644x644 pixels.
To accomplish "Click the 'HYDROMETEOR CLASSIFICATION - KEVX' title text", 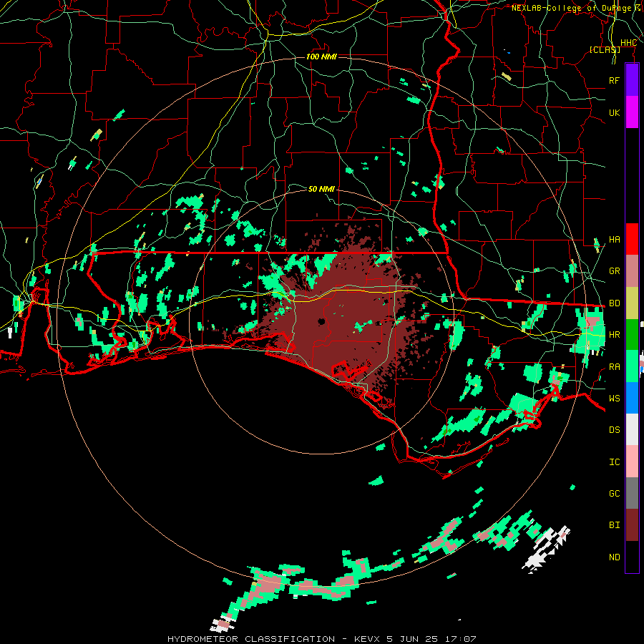I will [x=275, y=639].
